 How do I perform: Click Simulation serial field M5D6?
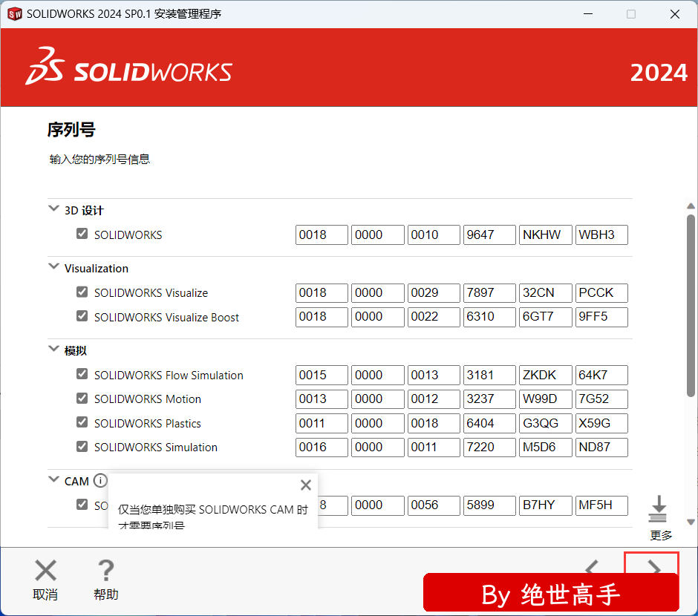[545, 448]
